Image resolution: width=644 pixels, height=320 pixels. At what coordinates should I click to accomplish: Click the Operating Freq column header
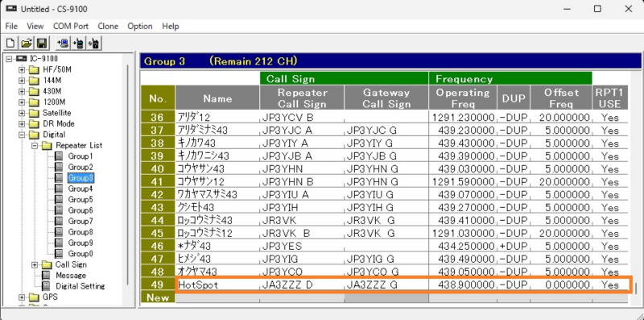coord(463,98)
